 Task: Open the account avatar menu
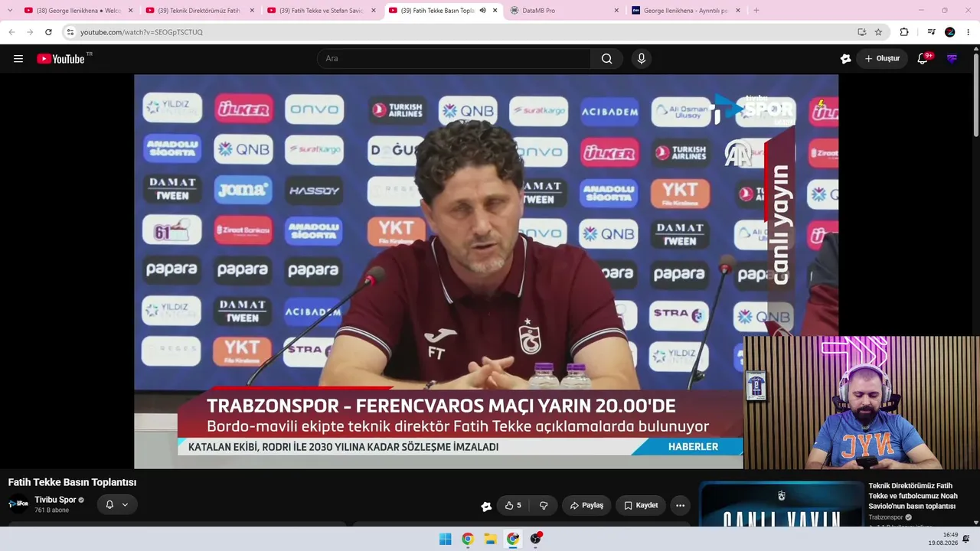952,59
